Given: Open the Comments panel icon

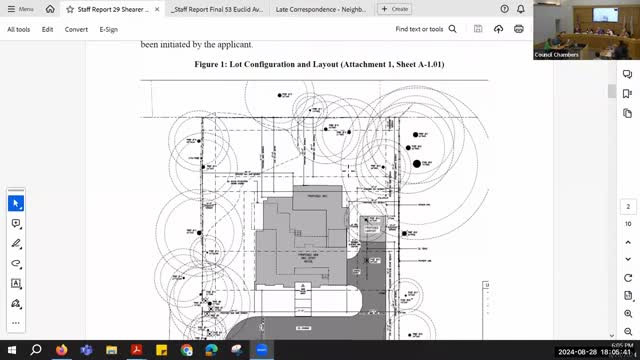Looking at the screenshot, I should click(628, 74).
